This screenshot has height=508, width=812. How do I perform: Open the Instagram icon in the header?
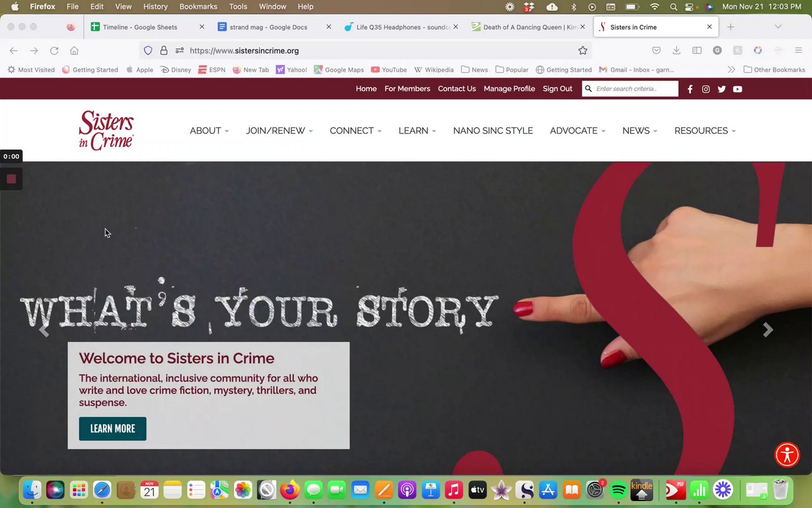[705, 89]
